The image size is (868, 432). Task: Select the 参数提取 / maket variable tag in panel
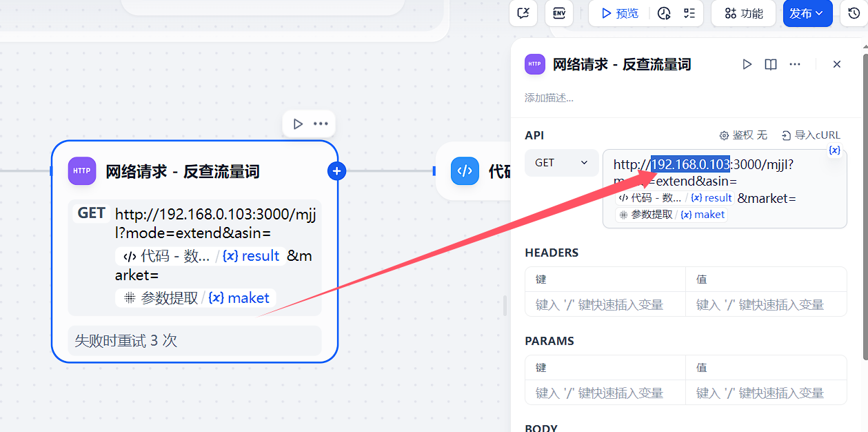672,215
